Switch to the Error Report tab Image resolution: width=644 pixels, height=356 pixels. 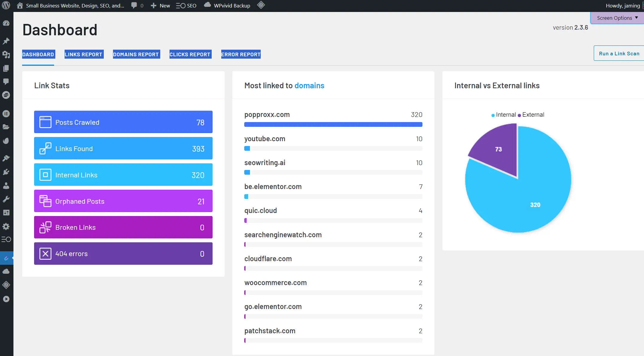pos(241,54)
